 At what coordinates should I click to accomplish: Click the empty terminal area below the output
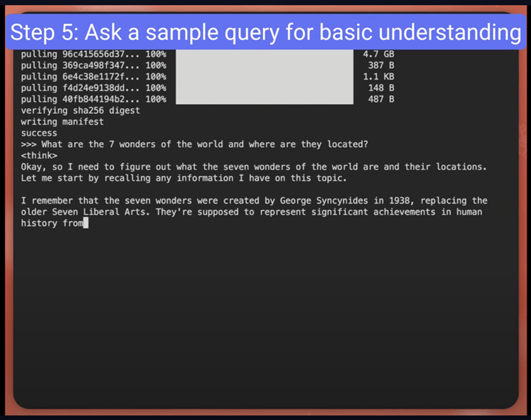click(265, 315)
